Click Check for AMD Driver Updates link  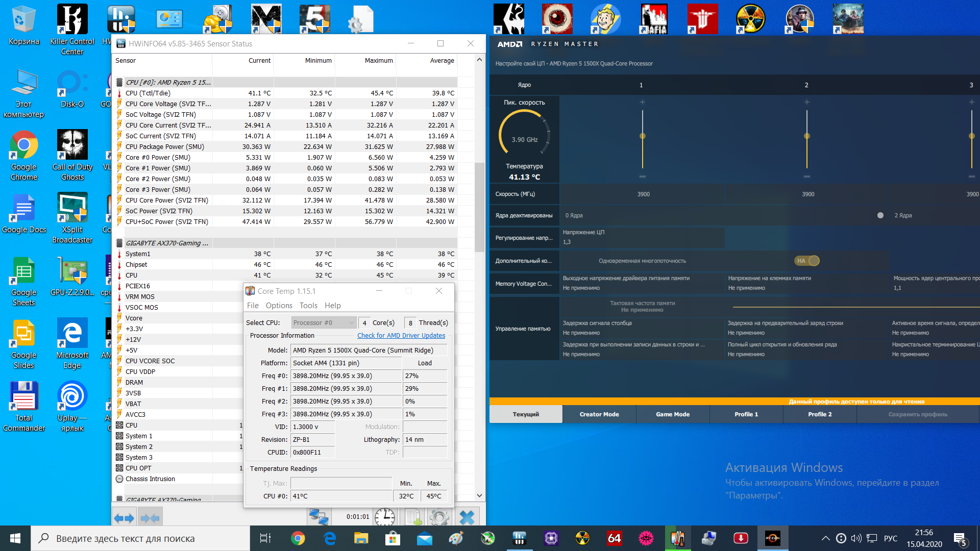click(x=401, y=336)
